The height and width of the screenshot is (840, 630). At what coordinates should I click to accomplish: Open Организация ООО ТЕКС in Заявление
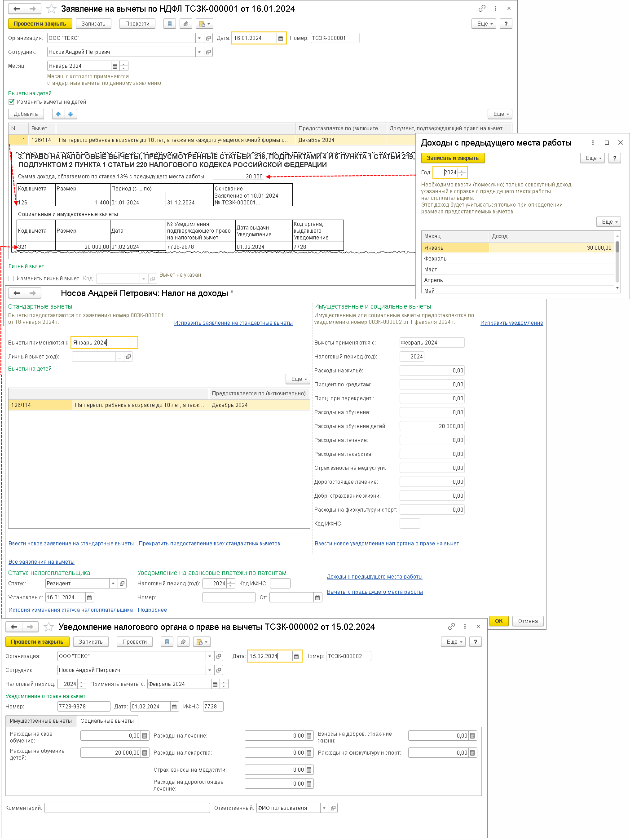(x=208, y=38)
